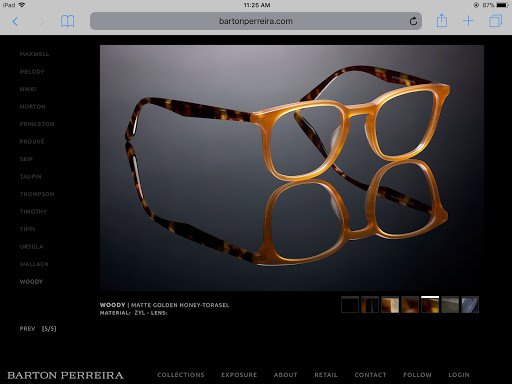The image size is (512, 384).
Task: Add a new tab with plus icon
Action: (x=468, y=21)
